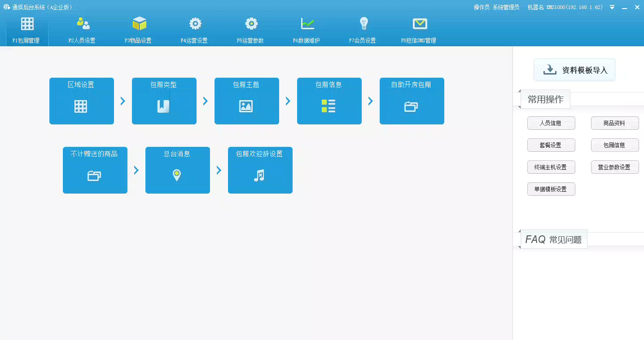Click arrow between 包厢信息 and 自助开房包厢
Screen dimensions: 644x340
click(x=370, y=101)
